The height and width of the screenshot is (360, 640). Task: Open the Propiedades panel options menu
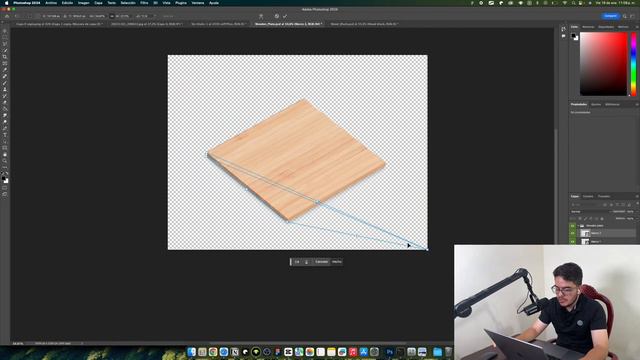pyautogui.click(x=636, y=104)
